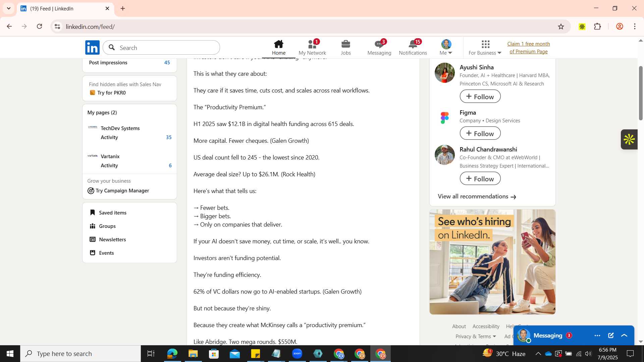The height and width of the screenshot is (362, 644).
Task: Open Newsletters page
Action: 112,240
